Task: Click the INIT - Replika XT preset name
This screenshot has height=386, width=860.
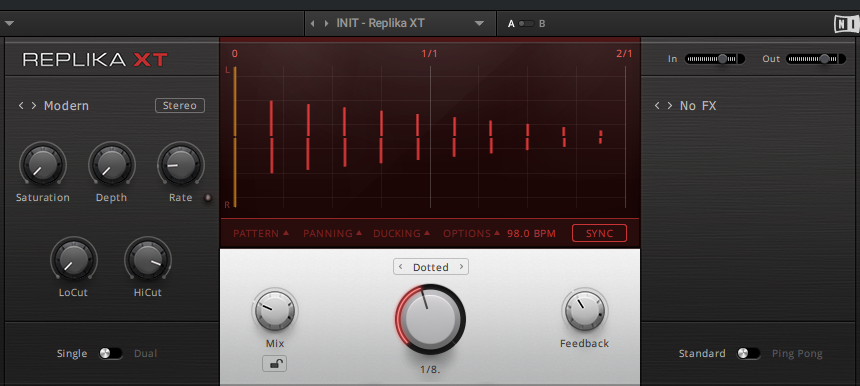Action: point(380,24)
